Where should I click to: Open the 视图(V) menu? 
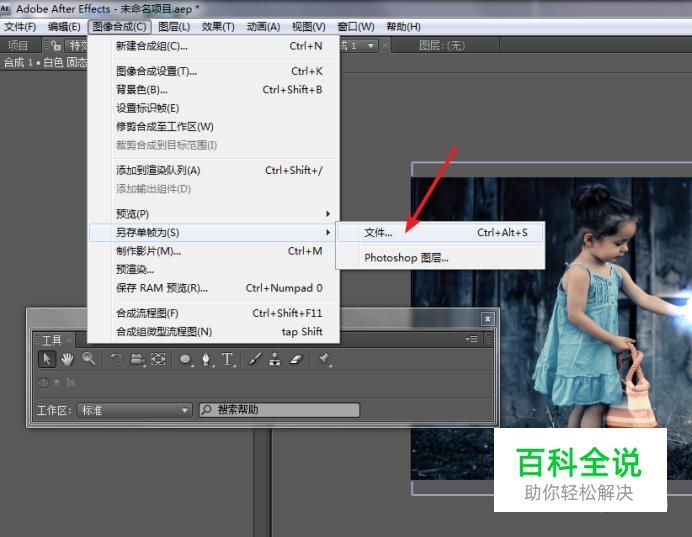pos(308,27)
